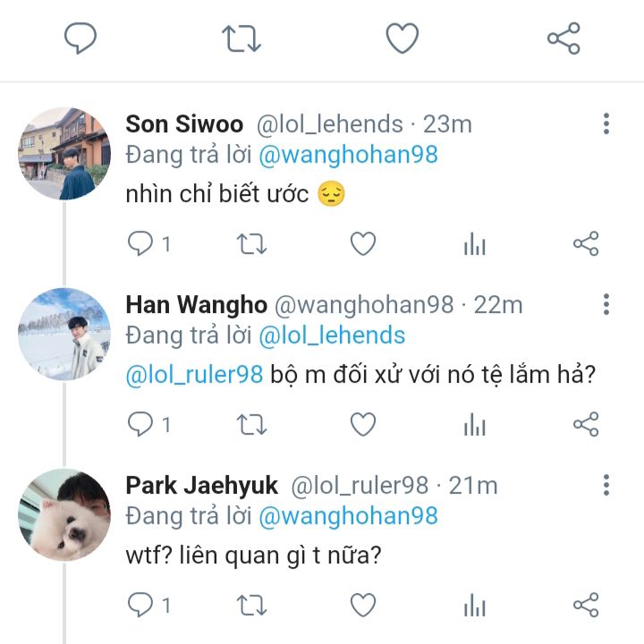This screenshot has width=644, height=644.
Task: Share the main tweet at top
Action: [563, 38]
